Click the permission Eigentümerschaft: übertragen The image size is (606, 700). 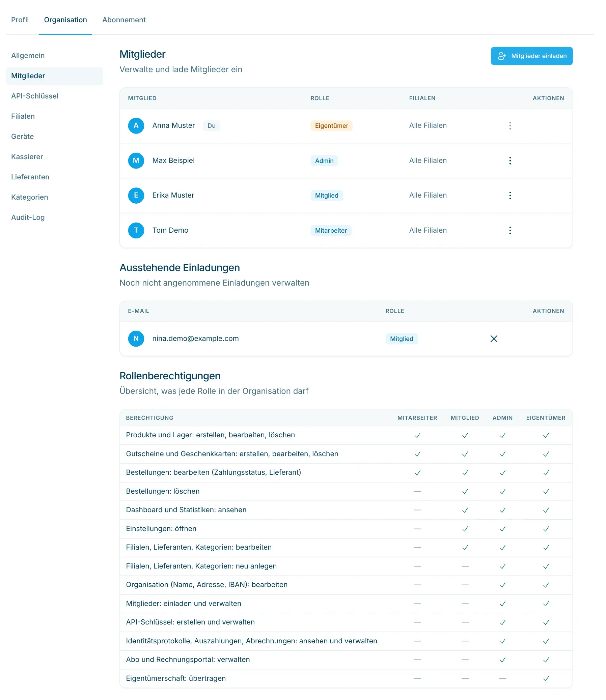[x=176, y=679]
